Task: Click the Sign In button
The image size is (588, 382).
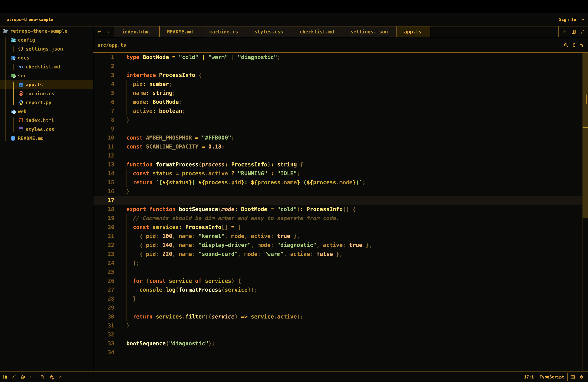Action: coord(568,19)
